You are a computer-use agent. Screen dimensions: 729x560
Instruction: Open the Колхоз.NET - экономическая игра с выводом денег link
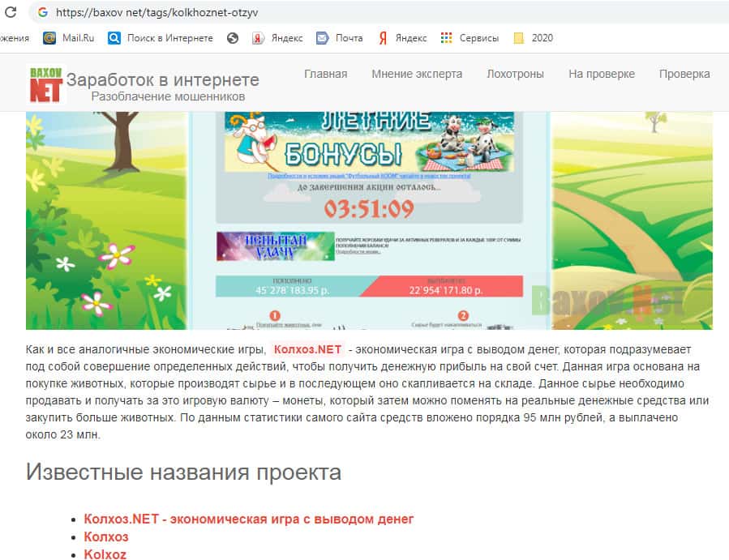pyautogui.click(x=249, y=519)
